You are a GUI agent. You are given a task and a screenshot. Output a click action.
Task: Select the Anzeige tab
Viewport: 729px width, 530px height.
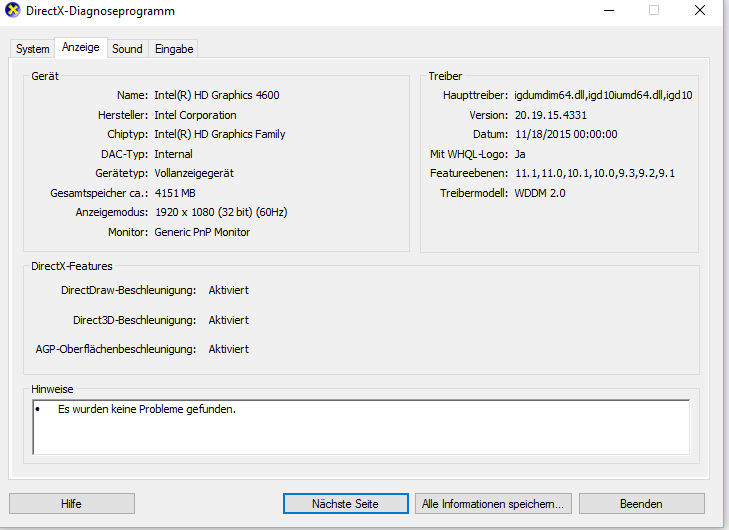click(x=81, y=47)
